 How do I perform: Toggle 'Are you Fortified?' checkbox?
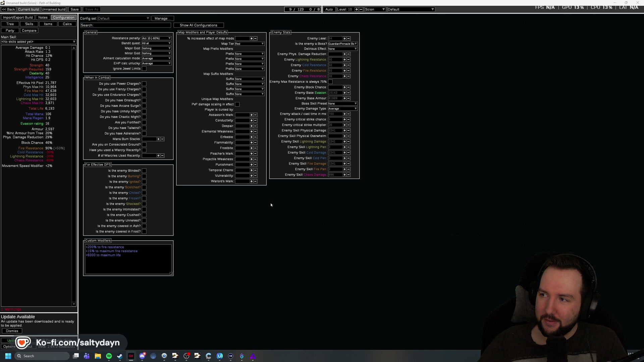[x=144, y=122]
